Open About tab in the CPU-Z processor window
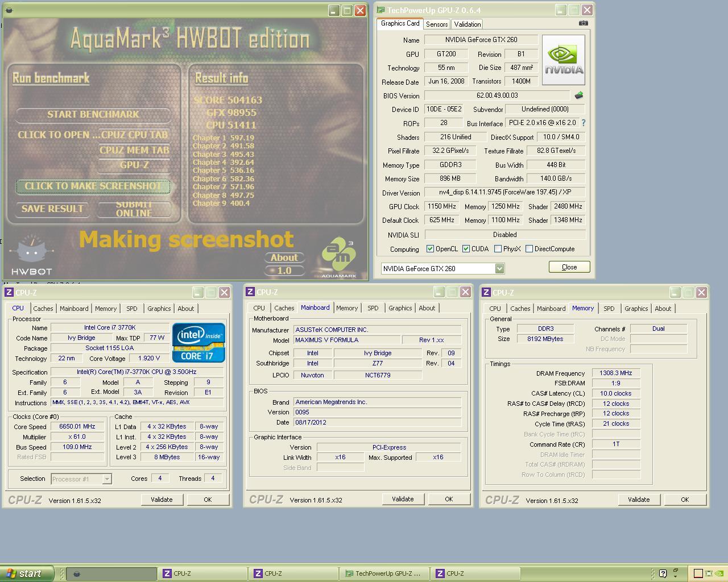Screen dimensions: 728x582 point(186,309)
